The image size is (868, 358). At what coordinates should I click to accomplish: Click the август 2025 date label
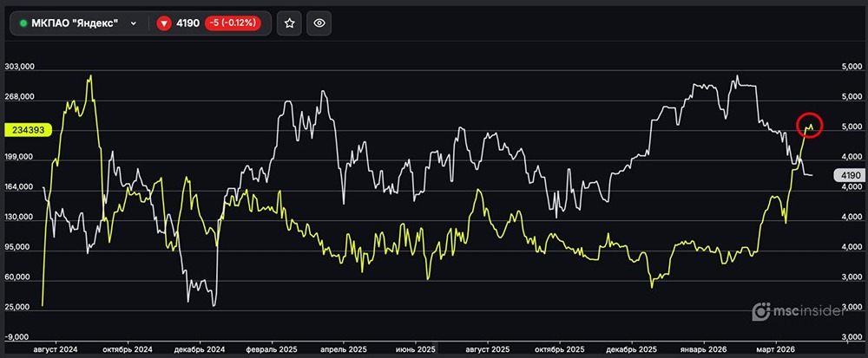pyautogui.click(x=489, y=348)
